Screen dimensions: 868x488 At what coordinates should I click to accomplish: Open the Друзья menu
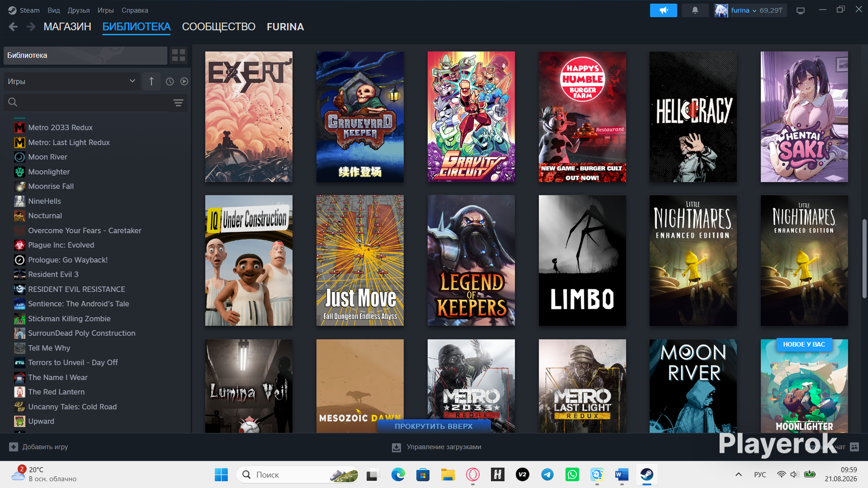[x=79, y=10]
